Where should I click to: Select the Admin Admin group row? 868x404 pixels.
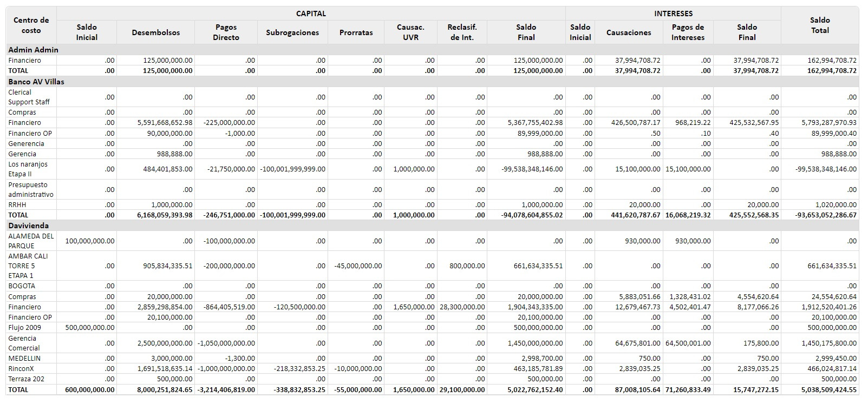(x=432, y=50)
